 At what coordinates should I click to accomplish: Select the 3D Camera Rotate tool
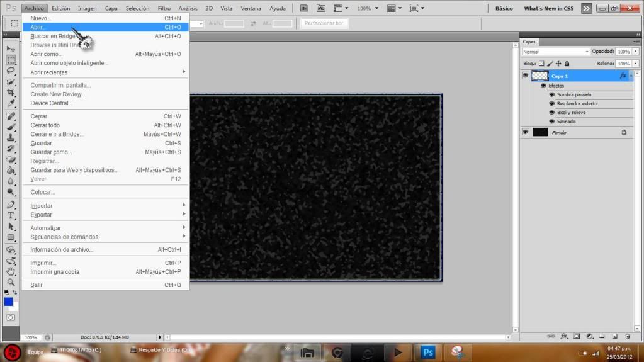coord(11,261)
